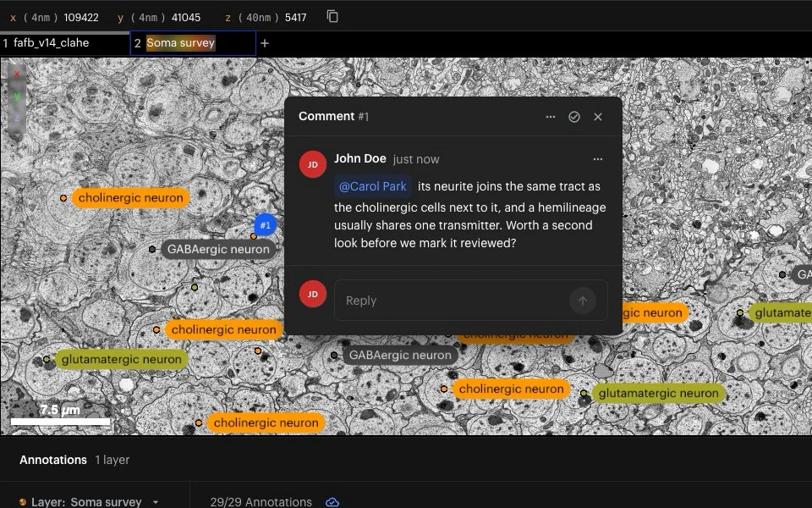Screen dimensions: 812x508
Task: Open the Layer: Soma survey dropdown
Action: click(90, 502)
